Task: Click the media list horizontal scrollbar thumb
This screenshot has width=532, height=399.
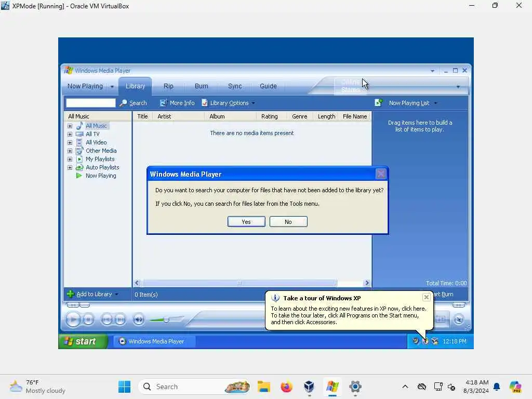Action: tap(239, 283)
